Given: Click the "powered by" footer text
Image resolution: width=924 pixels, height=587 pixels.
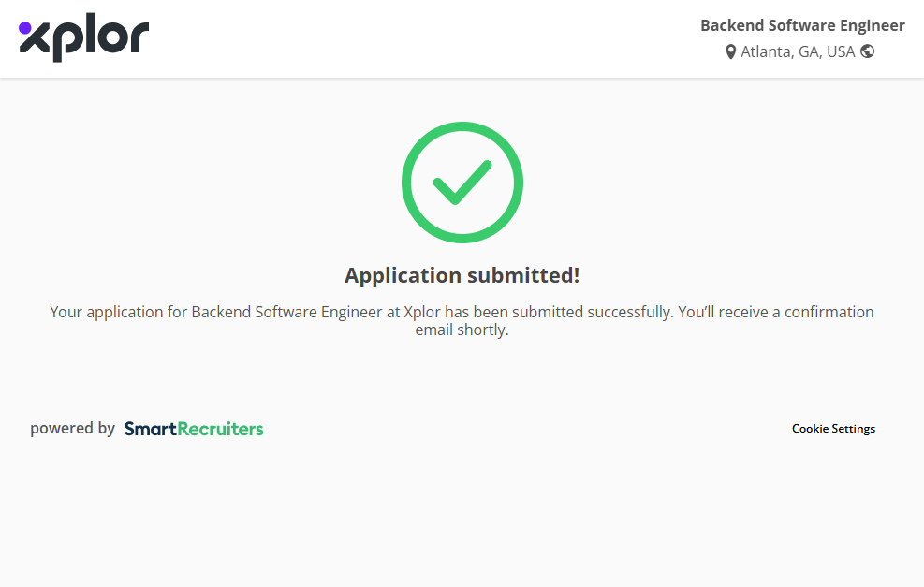Looking at the screenshot, I should click(x=72, y=429).
